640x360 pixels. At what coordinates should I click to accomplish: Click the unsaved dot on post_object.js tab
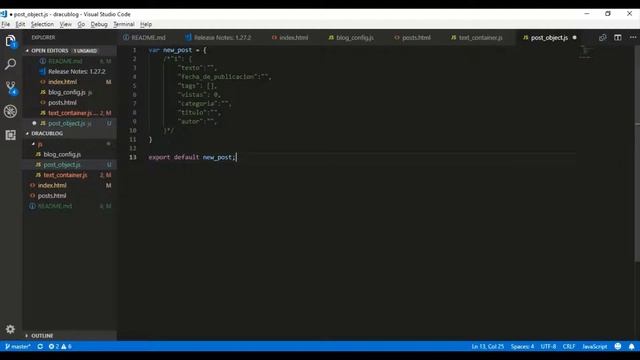coord(575,38)
